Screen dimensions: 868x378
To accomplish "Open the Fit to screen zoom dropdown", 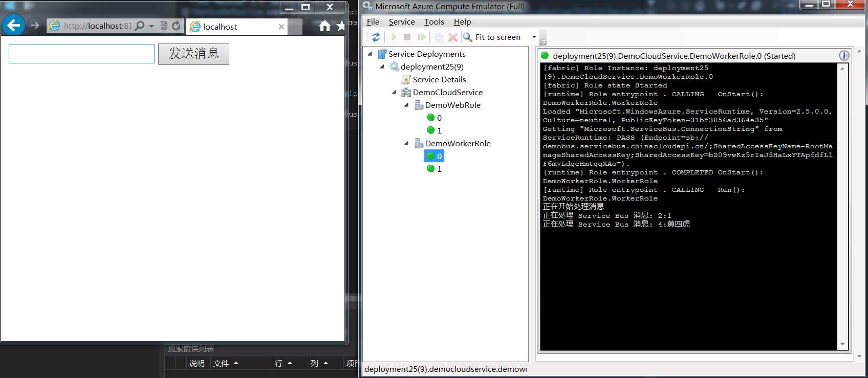I will point(534,37).
